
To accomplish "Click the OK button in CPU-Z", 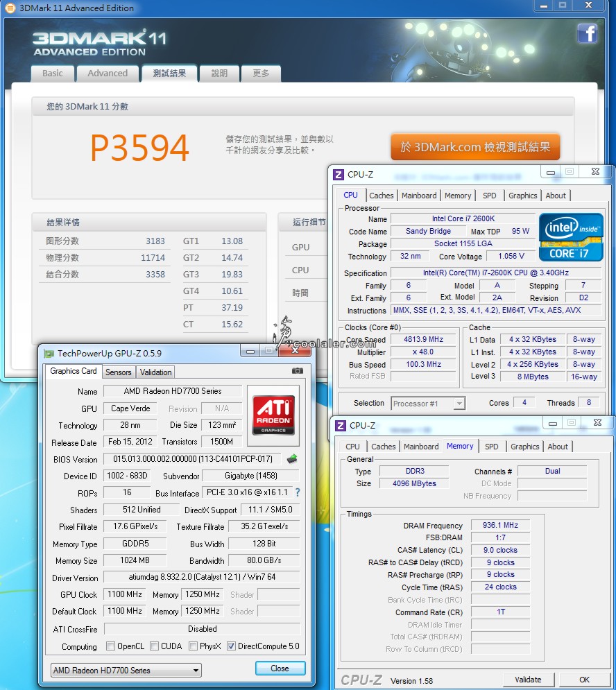I will (584, 680).
